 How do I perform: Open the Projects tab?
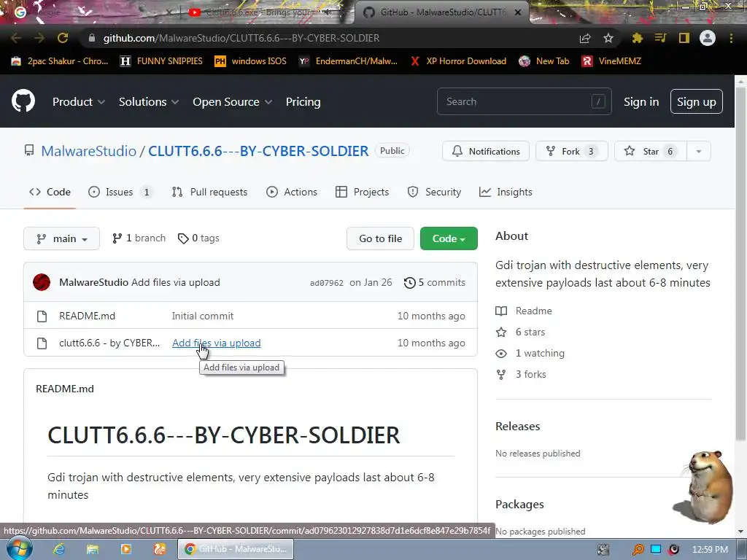(362, 192)
